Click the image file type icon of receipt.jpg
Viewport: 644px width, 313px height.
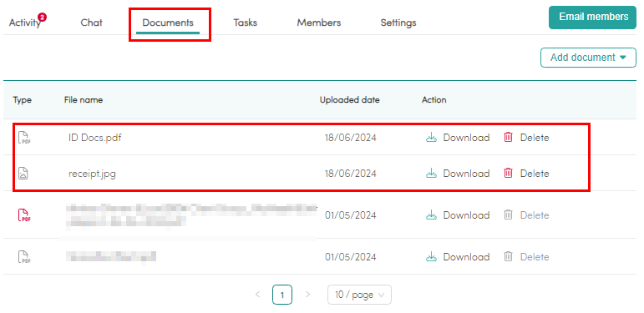(x=23, y=174)
